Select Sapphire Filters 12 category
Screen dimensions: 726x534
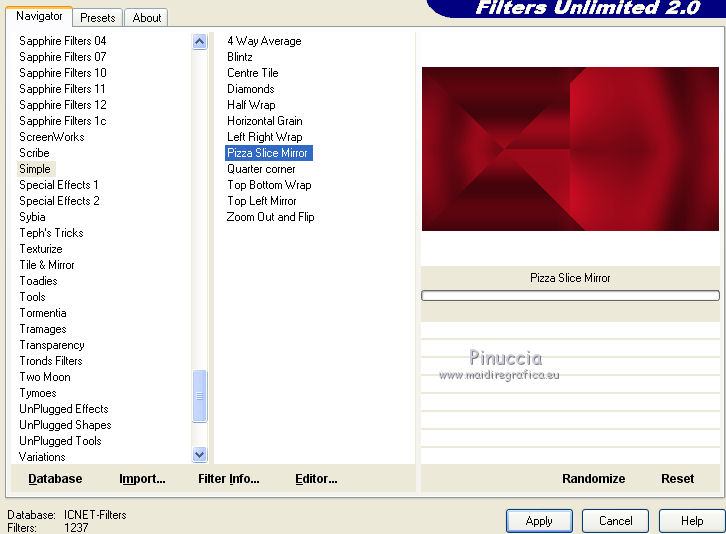(x=63, y=105)
